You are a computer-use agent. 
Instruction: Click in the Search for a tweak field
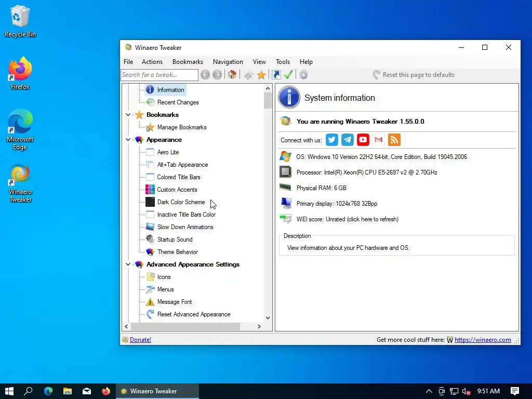coord(159,75)
